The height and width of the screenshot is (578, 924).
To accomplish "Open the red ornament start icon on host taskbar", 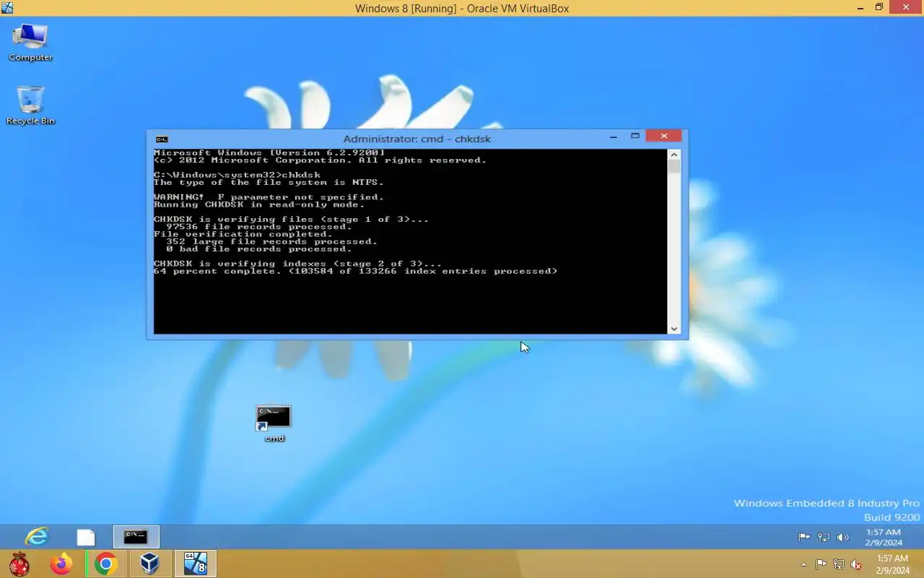I will click(x=19, y=564).
